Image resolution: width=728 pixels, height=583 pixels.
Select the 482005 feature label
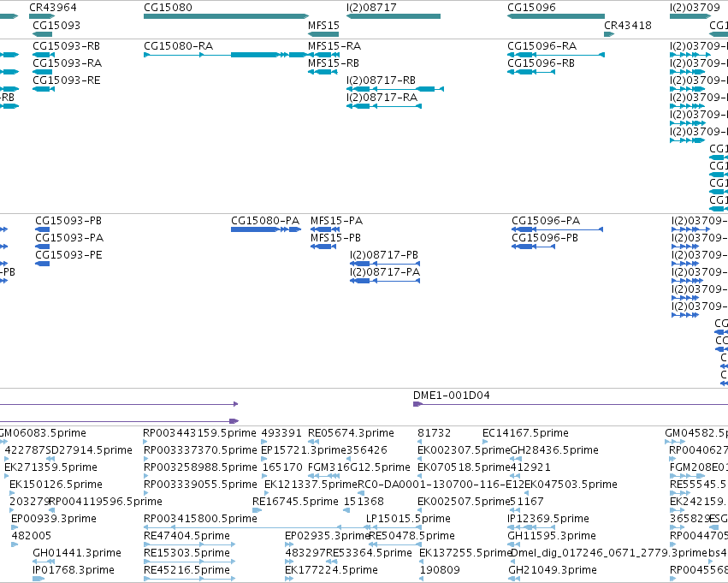[x=31, y=536]
